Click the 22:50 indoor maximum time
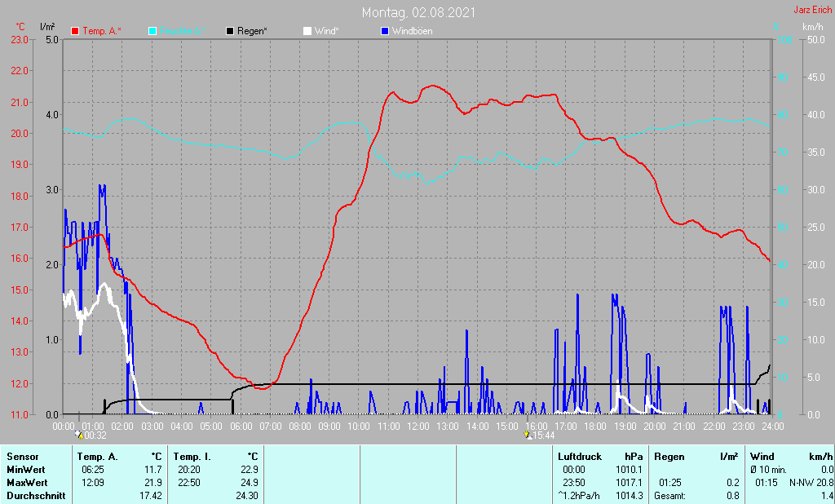This screenshot has width=835, height=504. pyautogui.click(x=189, y=483)
